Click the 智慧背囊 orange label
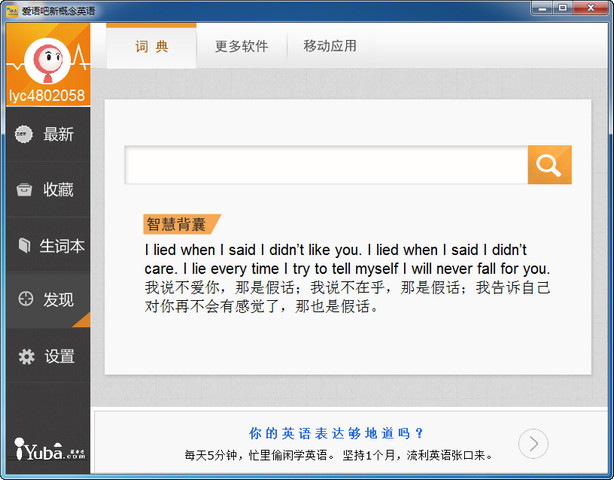Image resolution: width=614 pixels, height=480 pixels. coord(182,224)
